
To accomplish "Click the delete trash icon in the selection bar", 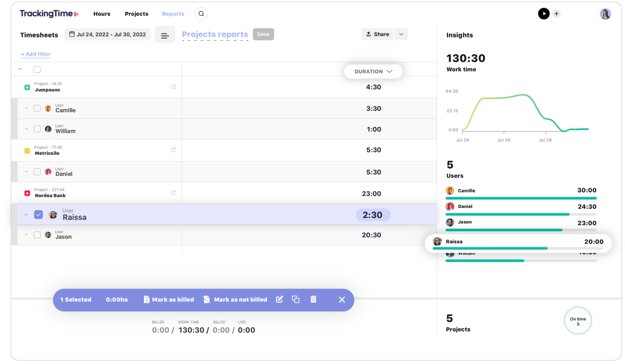I will [x=313, y=299].
